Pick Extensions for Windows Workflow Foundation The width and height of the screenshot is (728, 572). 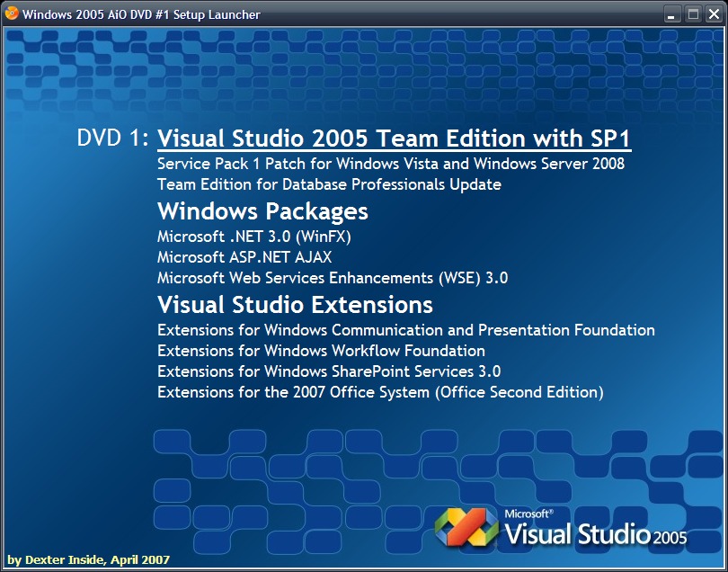[x=321, y=351]
